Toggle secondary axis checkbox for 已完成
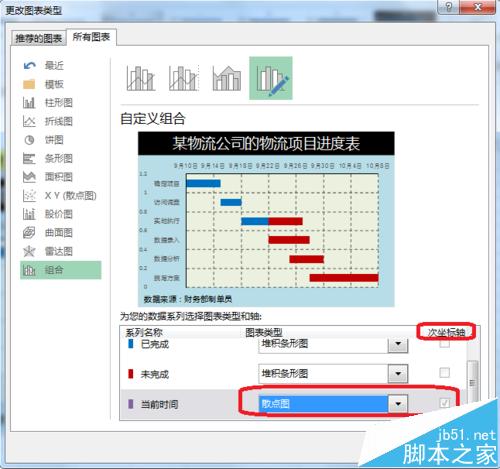This screenshot has width=500, height=469. pos(444,343)
